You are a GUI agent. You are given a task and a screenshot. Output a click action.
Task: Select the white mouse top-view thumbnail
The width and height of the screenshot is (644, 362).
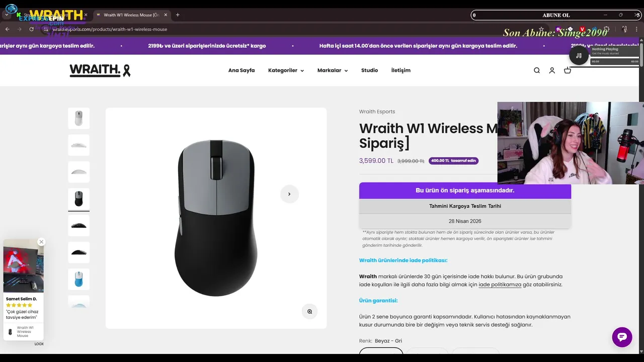pyautogui.click(x=78, y=118)
